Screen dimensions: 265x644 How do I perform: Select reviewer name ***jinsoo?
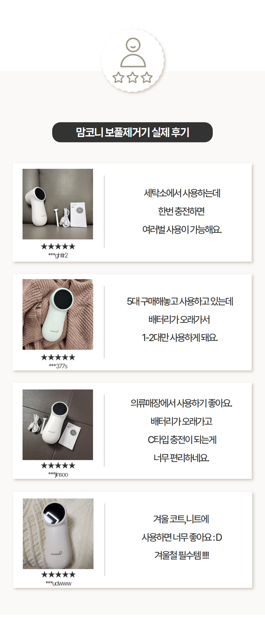(x=58, y=474)
